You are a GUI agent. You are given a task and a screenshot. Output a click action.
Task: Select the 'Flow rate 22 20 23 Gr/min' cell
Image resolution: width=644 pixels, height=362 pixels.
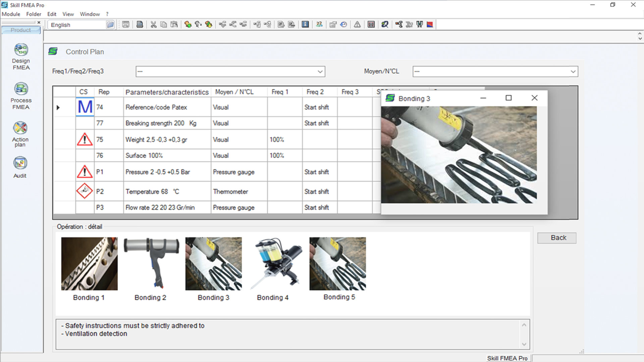[167, 207]
